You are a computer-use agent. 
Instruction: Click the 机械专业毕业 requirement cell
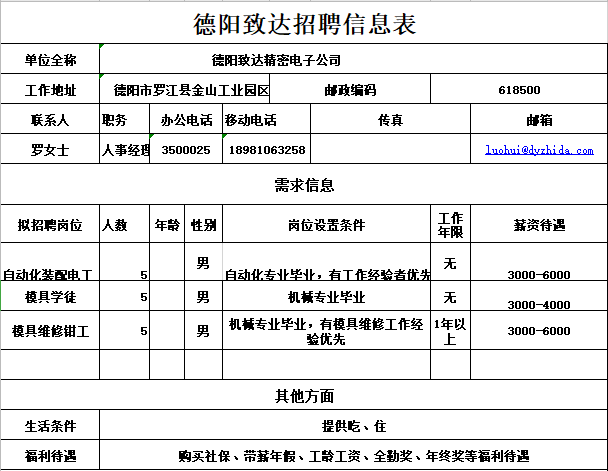tap(326, 297)
